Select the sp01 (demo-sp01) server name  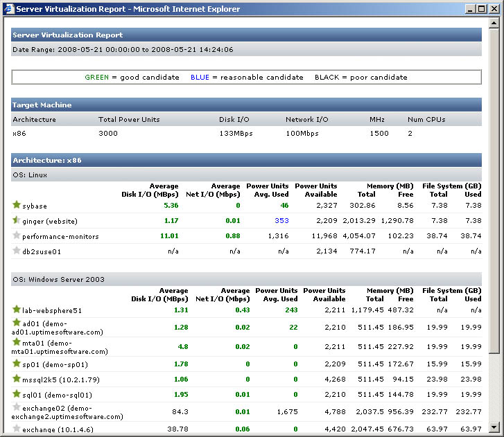55,365
